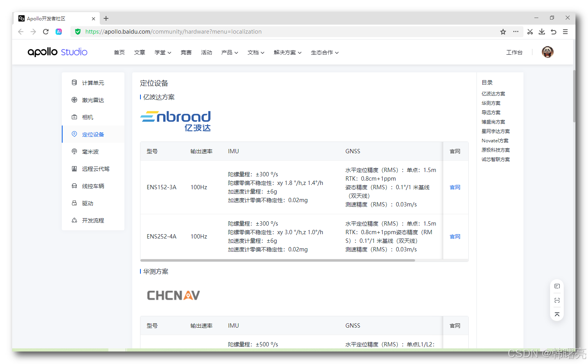Maximize the browser window
The image size is (588, 364).
pyautogui.click(x=552, y=18)
